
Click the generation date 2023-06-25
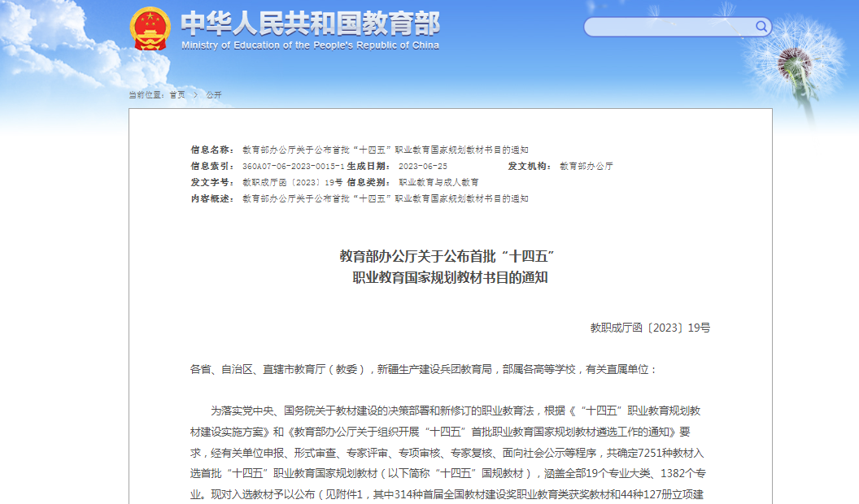click(x=422, y=167)
